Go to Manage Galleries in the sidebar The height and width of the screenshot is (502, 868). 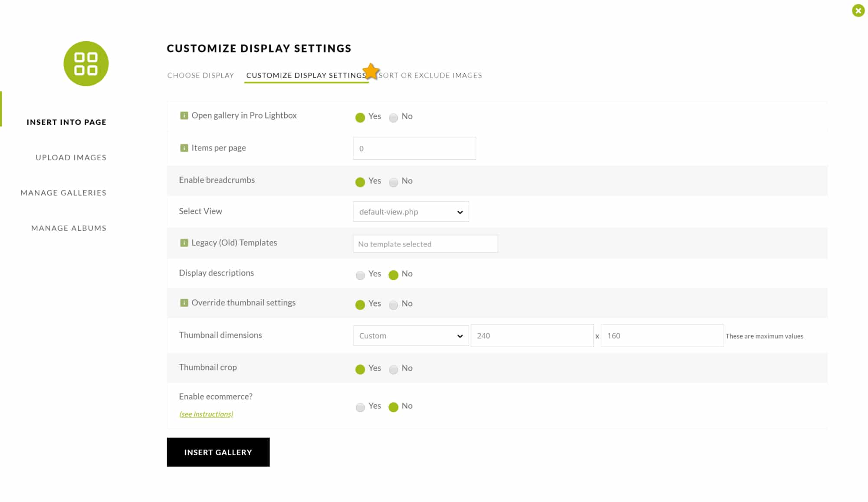click(63, 193)
